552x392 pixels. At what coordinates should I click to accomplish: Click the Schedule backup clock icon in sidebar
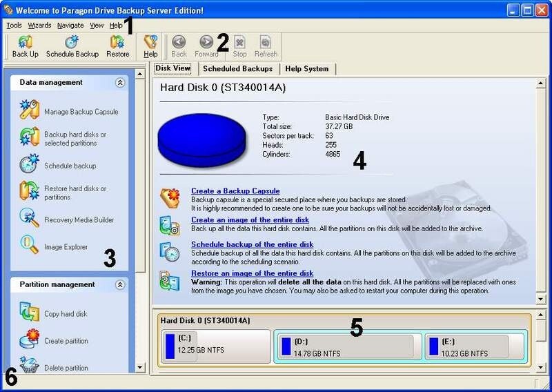coord(30,164)
